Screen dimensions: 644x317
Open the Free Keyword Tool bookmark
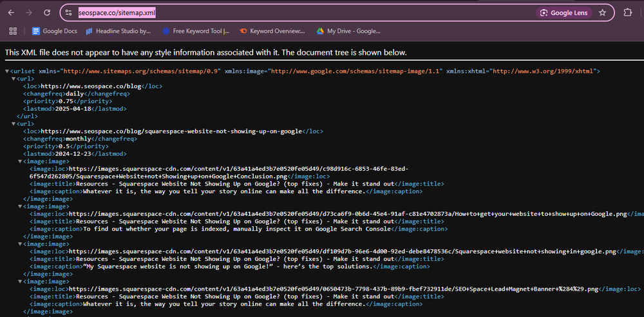196,31
